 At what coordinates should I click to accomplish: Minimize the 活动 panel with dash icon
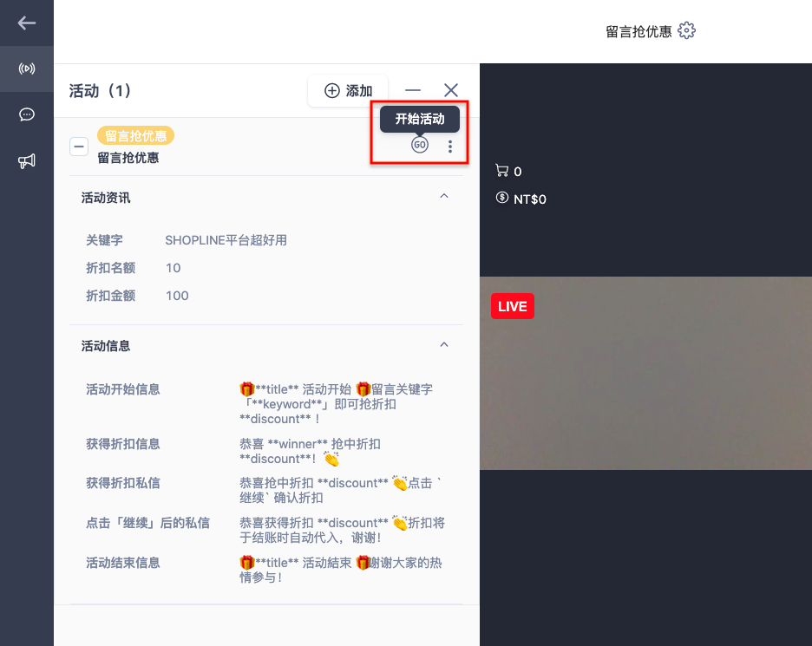(x=413, y=90)
